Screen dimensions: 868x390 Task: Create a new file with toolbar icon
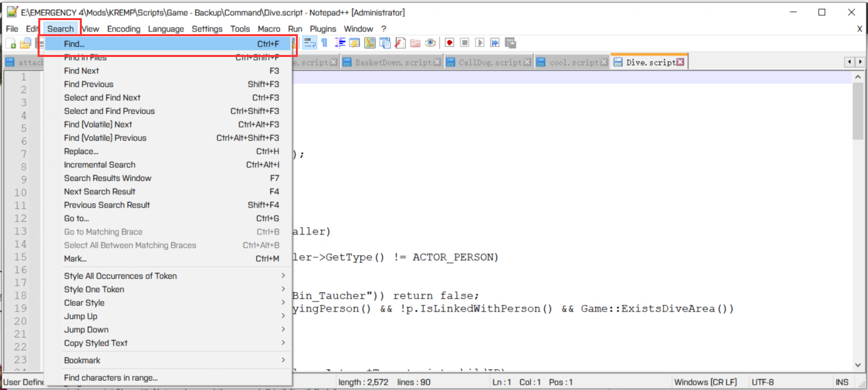pyautogui.click(x=11, y=43)
